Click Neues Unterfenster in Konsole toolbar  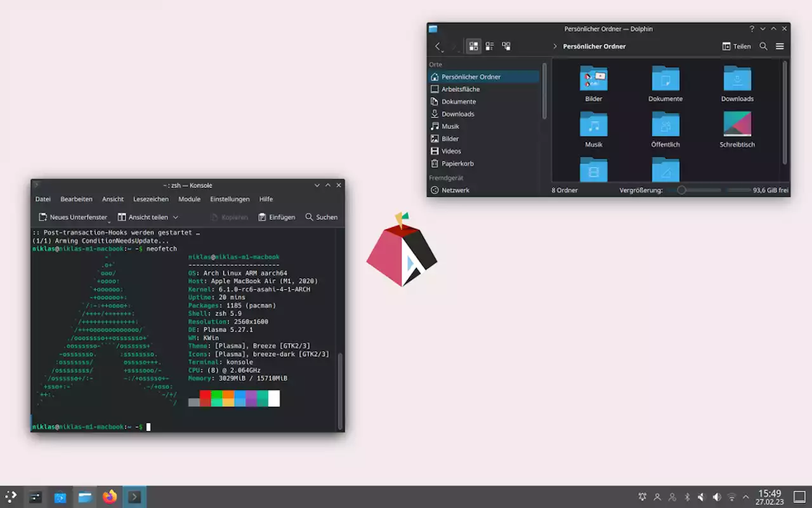[73, 217]
